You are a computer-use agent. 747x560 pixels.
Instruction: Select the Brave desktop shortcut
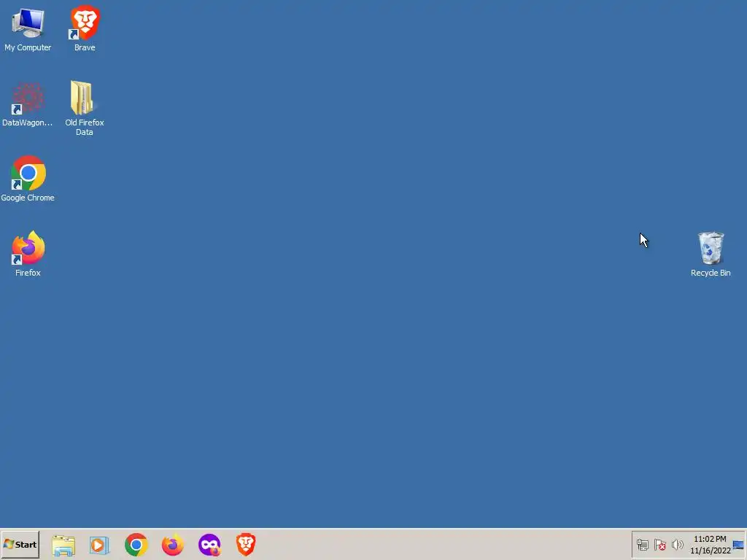85,28
